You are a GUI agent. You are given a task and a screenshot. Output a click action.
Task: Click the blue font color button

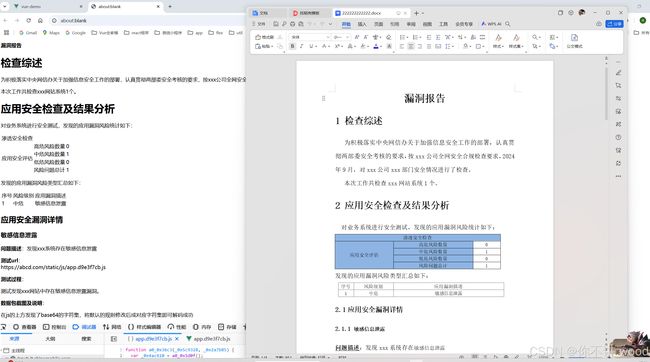[376, 46]
